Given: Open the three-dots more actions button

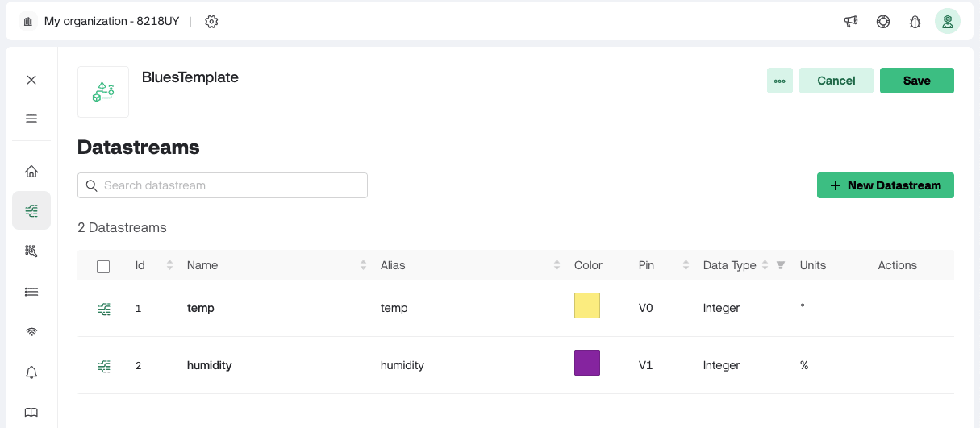Looking at the screenshot, I should coord(780,81).
